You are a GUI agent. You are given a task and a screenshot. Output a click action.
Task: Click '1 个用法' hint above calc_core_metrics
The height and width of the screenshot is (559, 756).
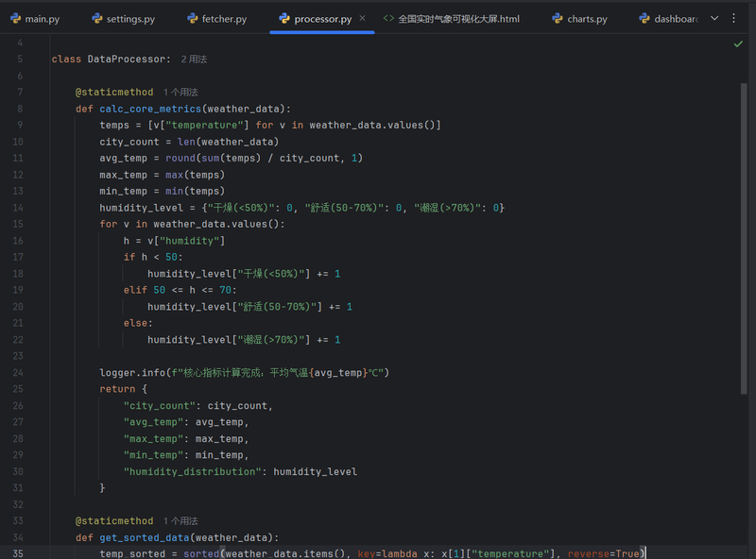pyautogui.click(x=180, y=92)
